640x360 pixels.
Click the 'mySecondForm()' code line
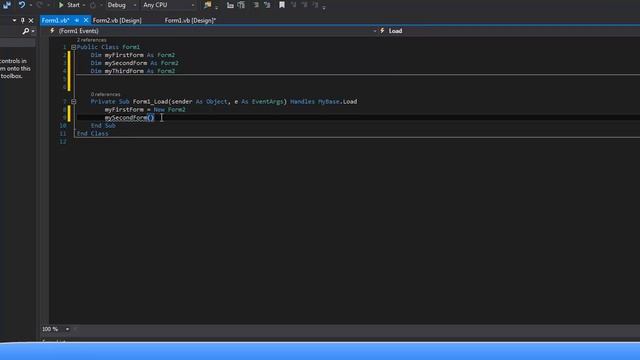click(x=129, y=118)
